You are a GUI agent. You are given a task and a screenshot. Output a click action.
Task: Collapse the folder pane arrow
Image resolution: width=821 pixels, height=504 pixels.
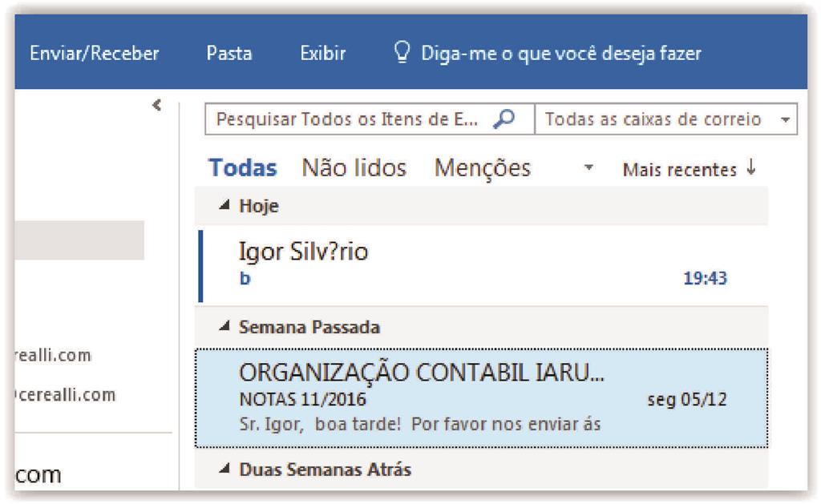click(x=156, y=105)
